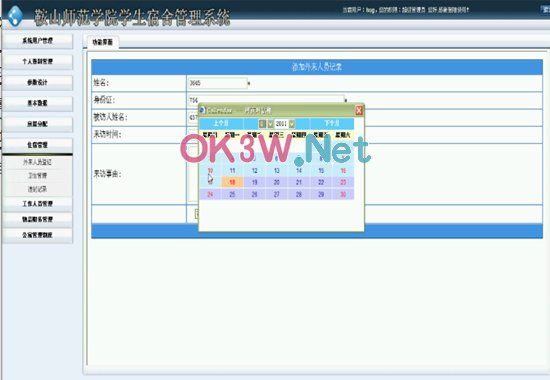Select highlighted day 18 in calendar
550x380 pixels.
click(232, 182)
